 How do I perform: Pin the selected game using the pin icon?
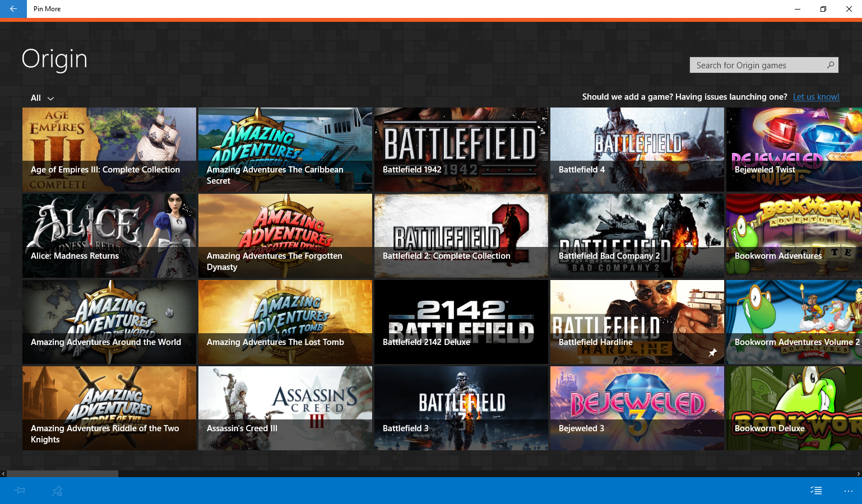[x=19, y=491]
